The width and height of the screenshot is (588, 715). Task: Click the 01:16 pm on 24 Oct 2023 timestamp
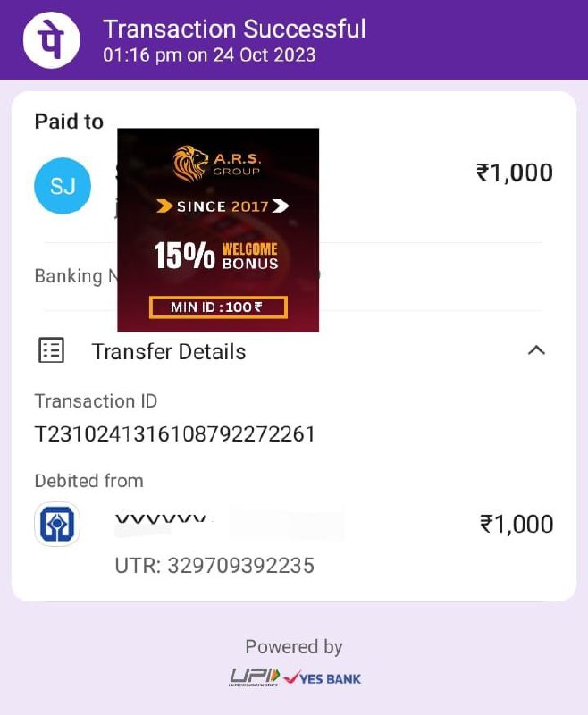(x=209, y=55)
